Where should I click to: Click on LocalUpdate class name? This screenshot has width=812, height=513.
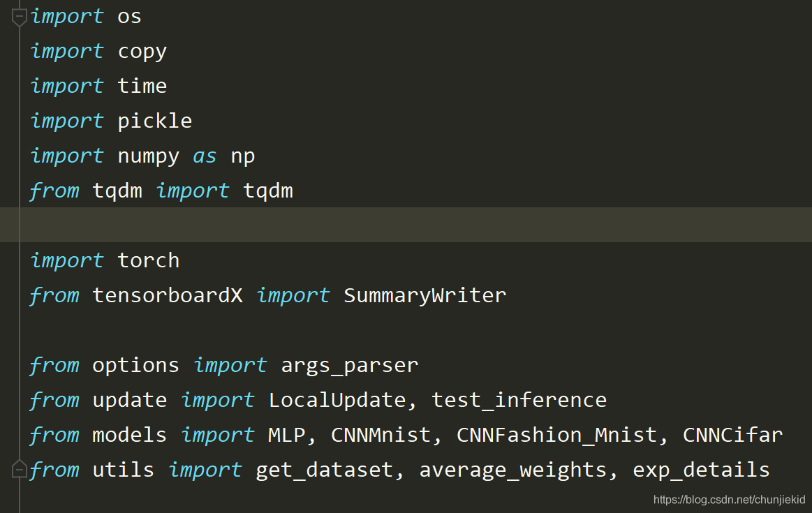tap(337, 400)
